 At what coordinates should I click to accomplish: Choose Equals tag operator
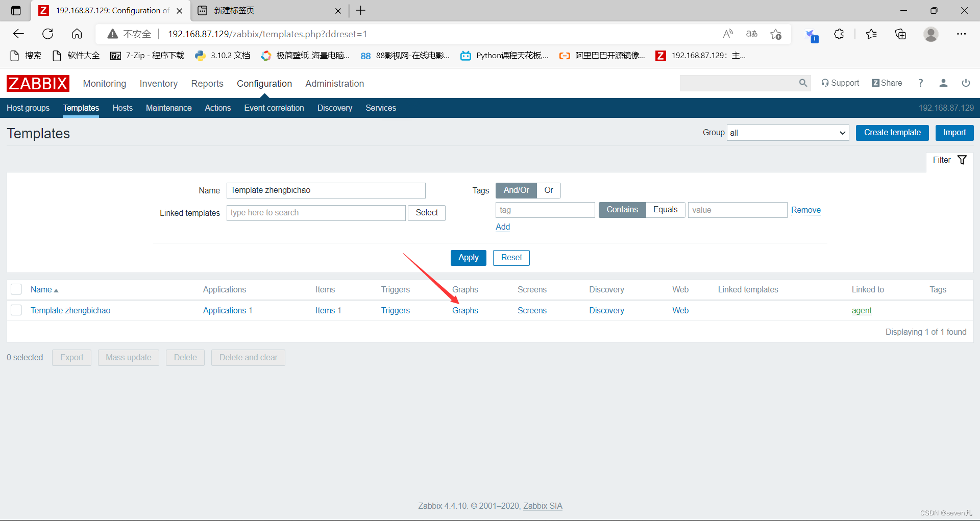click(x=666, y=210)
